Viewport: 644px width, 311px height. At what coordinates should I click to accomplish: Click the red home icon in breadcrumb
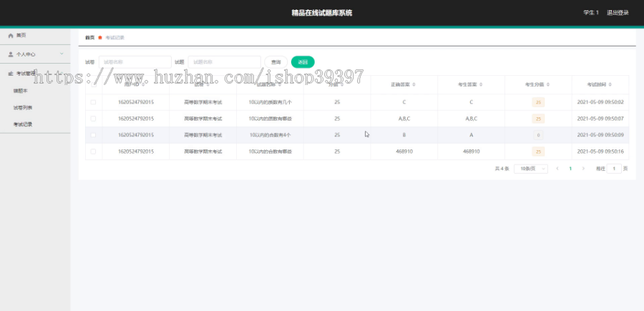[100, 37]
